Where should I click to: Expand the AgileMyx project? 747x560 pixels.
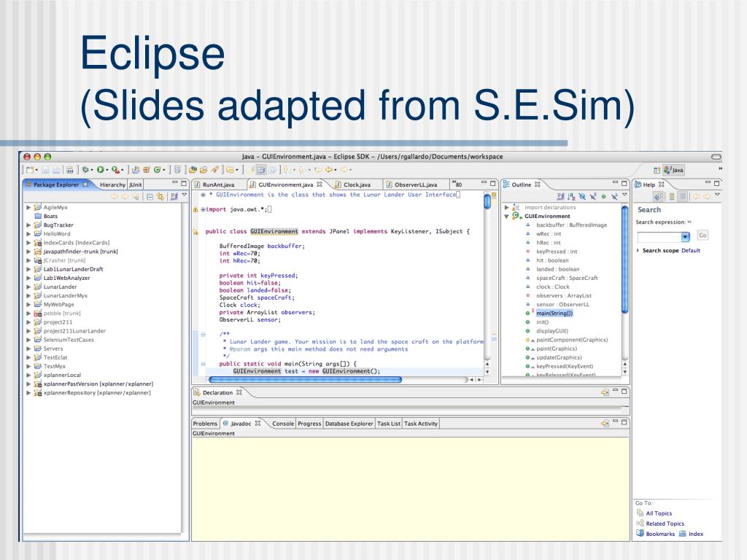[28, 208]
